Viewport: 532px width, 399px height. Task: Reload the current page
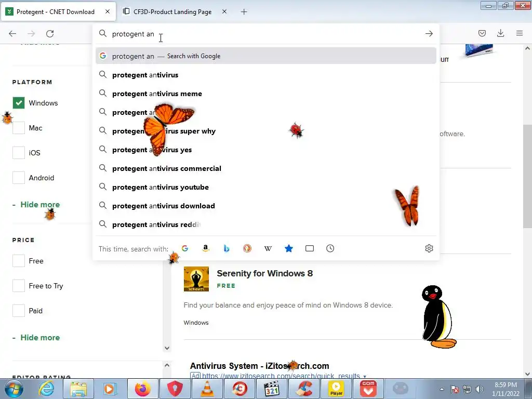click(50, 34)
